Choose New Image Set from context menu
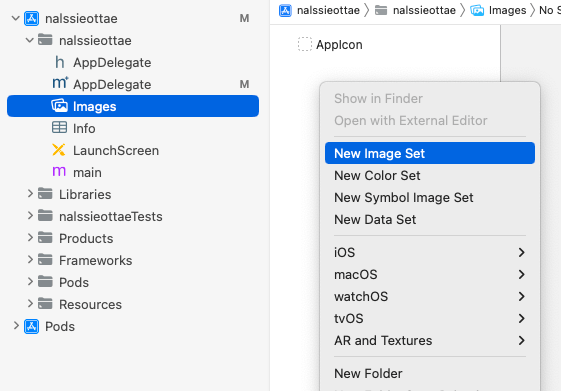The image size is (561, 391). tap(430, 153)
